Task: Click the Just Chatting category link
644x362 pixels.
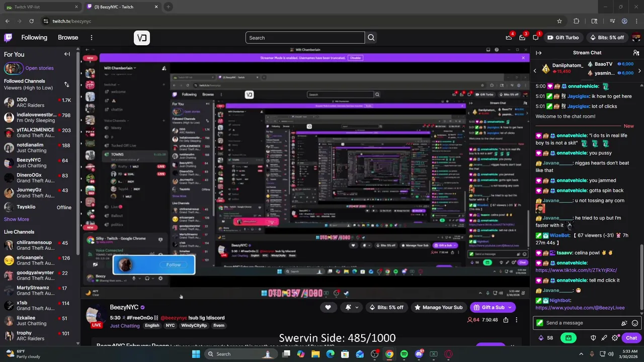Action: pyautogui.click(x=125, y=326)
